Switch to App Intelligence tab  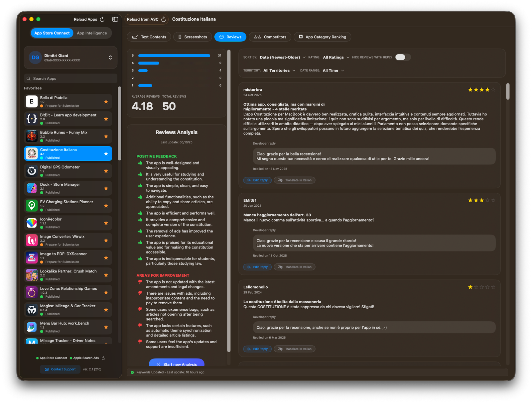tap(92, 33)
